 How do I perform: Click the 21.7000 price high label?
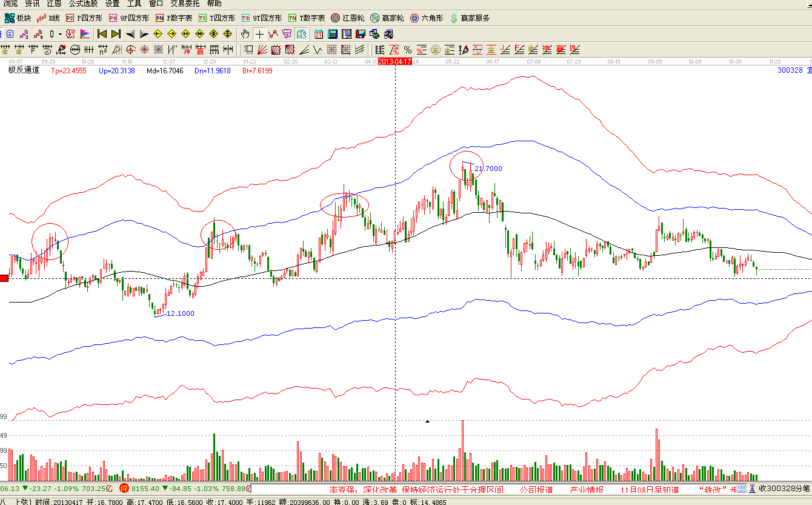488,169
